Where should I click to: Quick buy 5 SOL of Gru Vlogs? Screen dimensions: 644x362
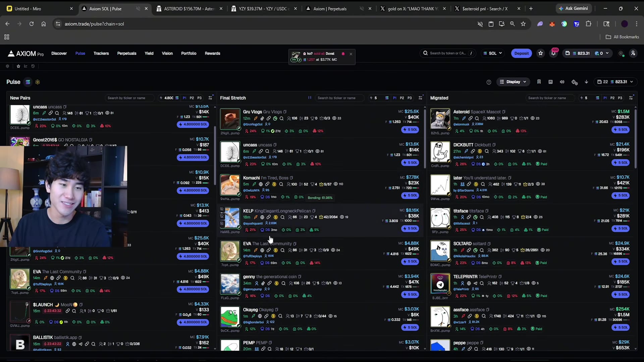(410, 129)
